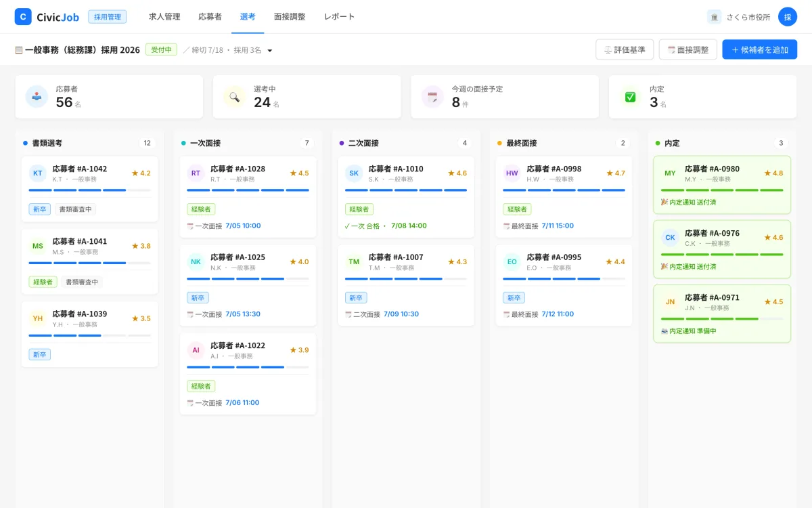Click the MS avatar on #A-1041
This screenshot has height=508, width=812.
pyautogui.click(x=38, y=246)
